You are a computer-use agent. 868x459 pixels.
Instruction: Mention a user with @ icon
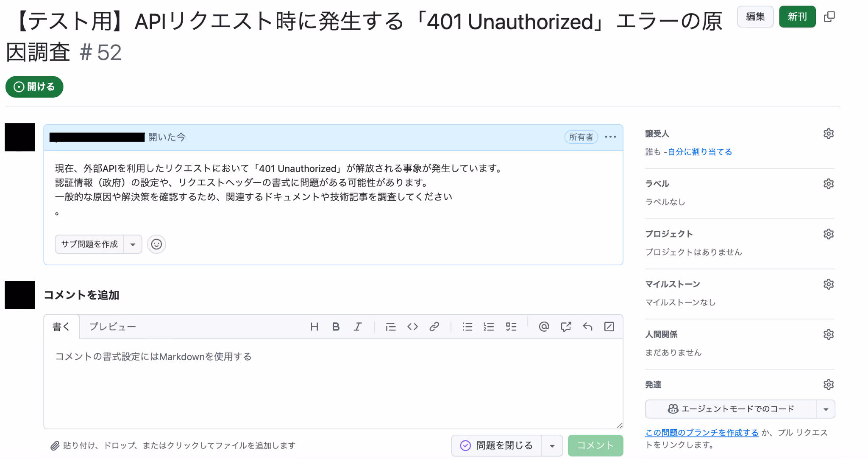point(544,327)
